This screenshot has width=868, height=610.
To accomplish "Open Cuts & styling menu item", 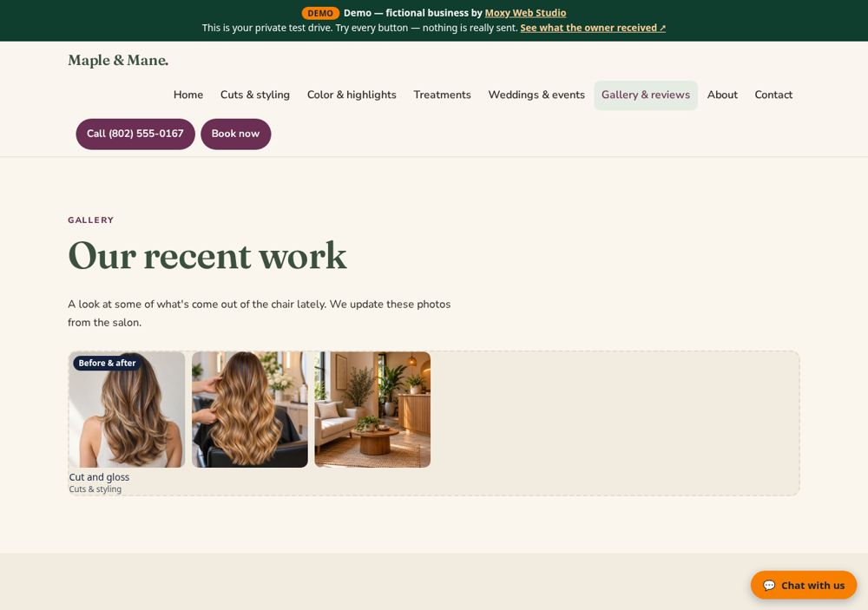I will pyautogui.click(x=255, y=95).
